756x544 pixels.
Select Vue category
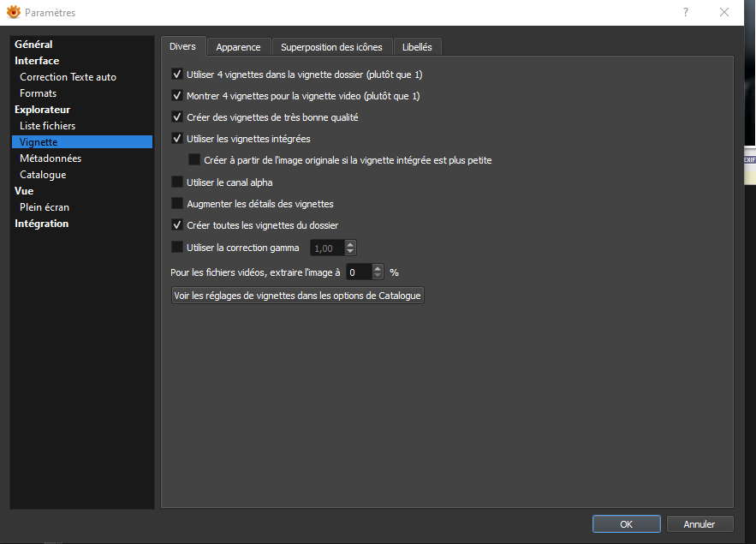[24, 191]
